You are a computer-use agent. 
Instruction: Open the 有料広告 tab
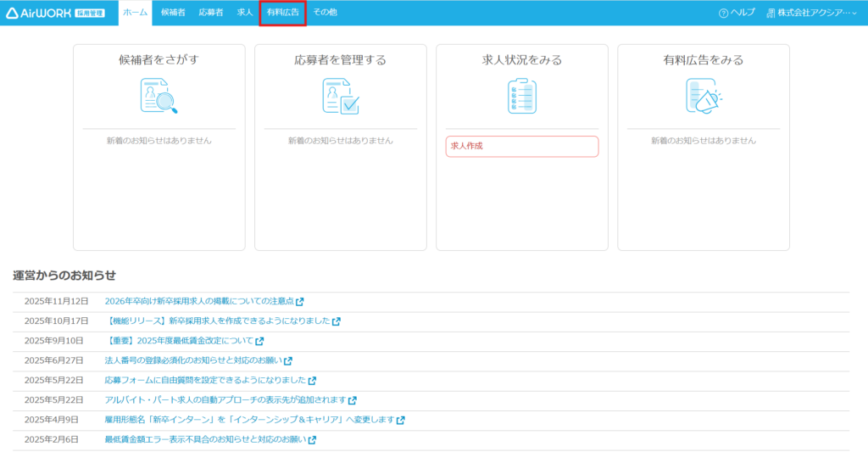tap(282, 13)
